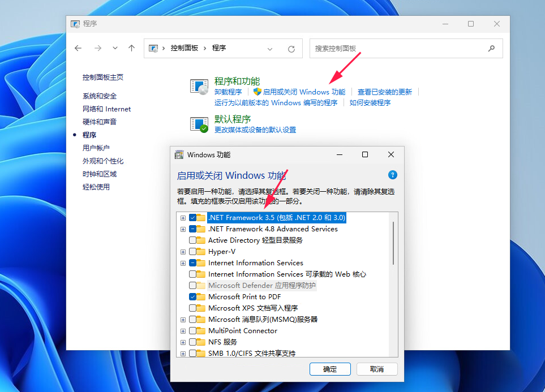Expand the NFS 服务 node
Image resolution: width=545 pixels, height=392 pixels.
[x=183, y=343]
